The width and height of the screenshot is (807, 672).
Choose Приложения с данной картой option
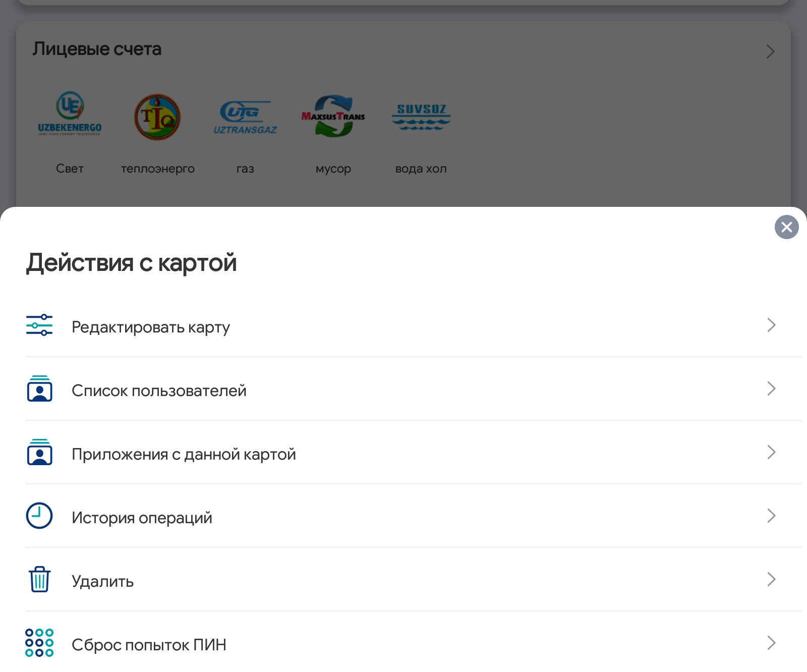pyautogui.click(x=184, y=454)
